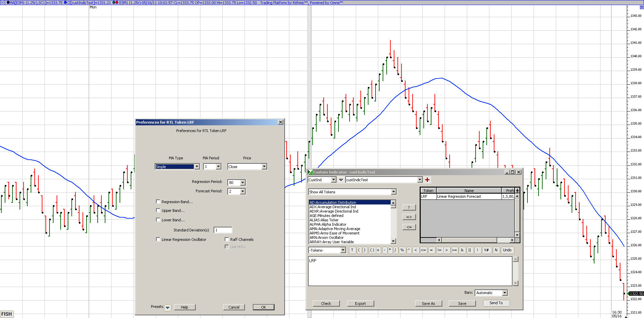
Task: Click the blue triangle menu beside CustInd
Action: pos(341,180)
